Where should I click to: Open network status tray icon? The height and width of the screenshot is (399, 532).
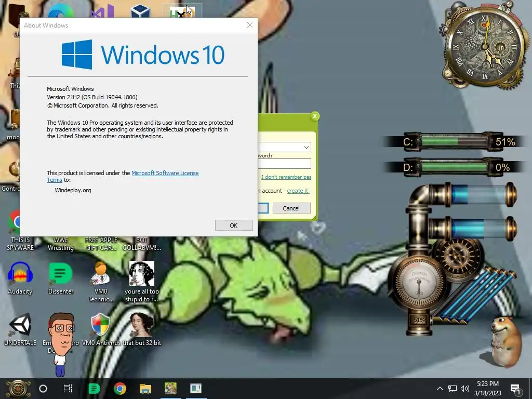pyautogui.click(x=453, y=389)
